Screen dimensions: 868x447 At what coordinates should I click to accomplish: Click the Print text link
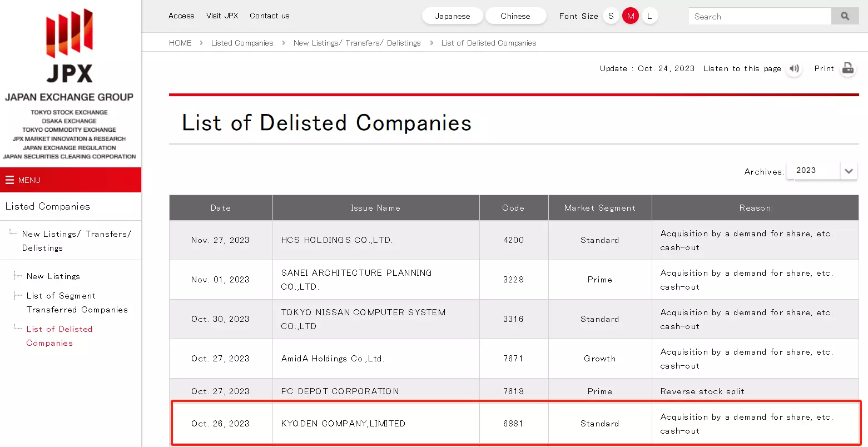(x=824, y=68)
